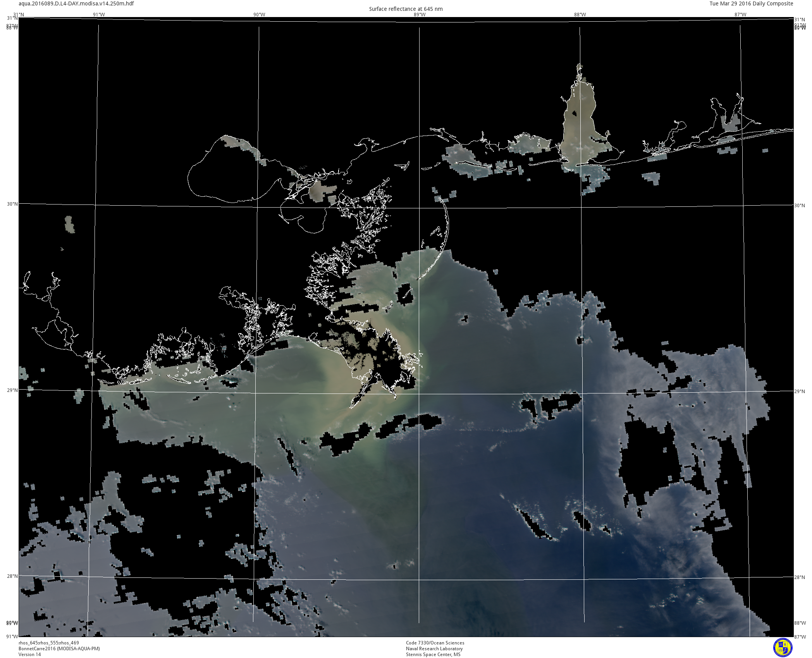Click the 89°W longitude label at top
This screenshot has height=658, width=812.
pos(420,15)
